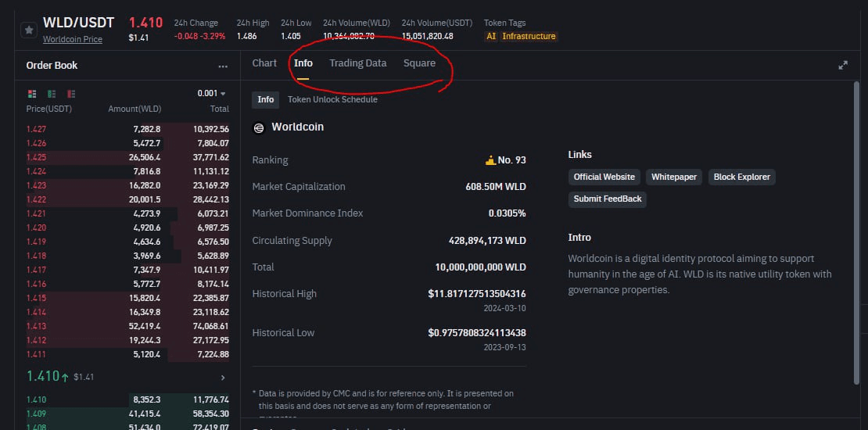Select sell order at price 1.415
This screenshot has height=430, width=868.
[127, 299]
